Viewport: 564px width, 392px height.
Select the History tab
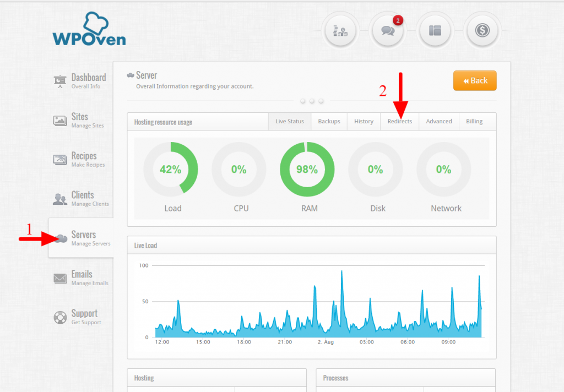coord(364,122)
